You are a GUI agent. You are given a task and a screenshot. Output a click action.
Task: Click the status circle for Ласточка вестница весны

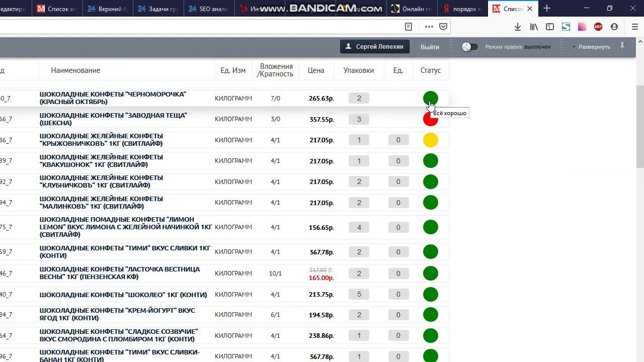click(x=430, y=274)
